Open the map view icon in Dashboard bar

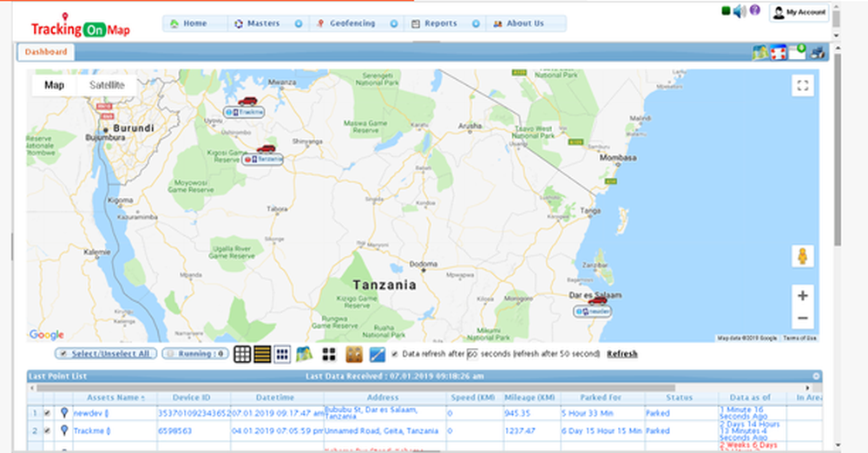(x=760, y=52)
